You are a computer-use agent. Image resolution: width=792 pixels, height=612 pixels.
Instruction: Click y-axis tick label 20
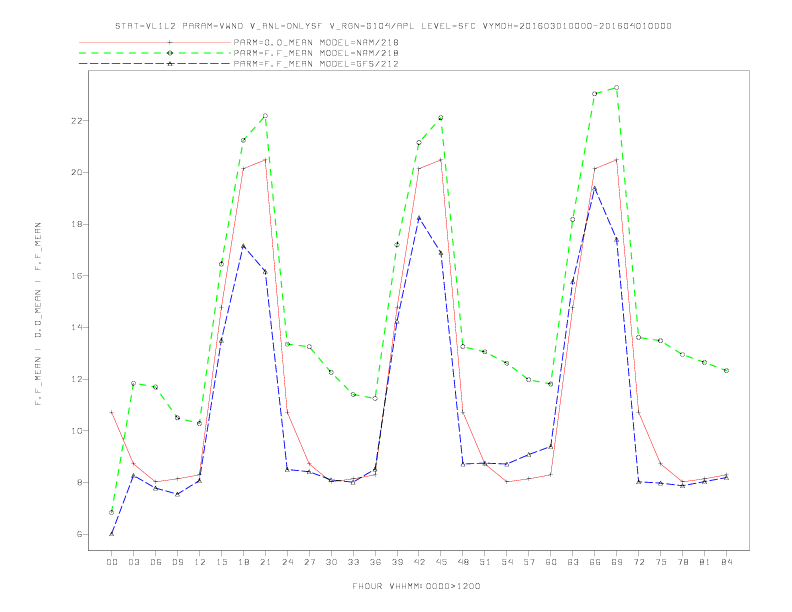coord(77,172)
